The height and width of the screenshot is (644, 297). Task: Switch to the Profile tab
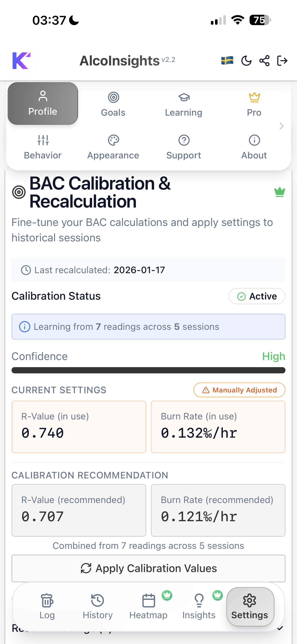(43, 103)
